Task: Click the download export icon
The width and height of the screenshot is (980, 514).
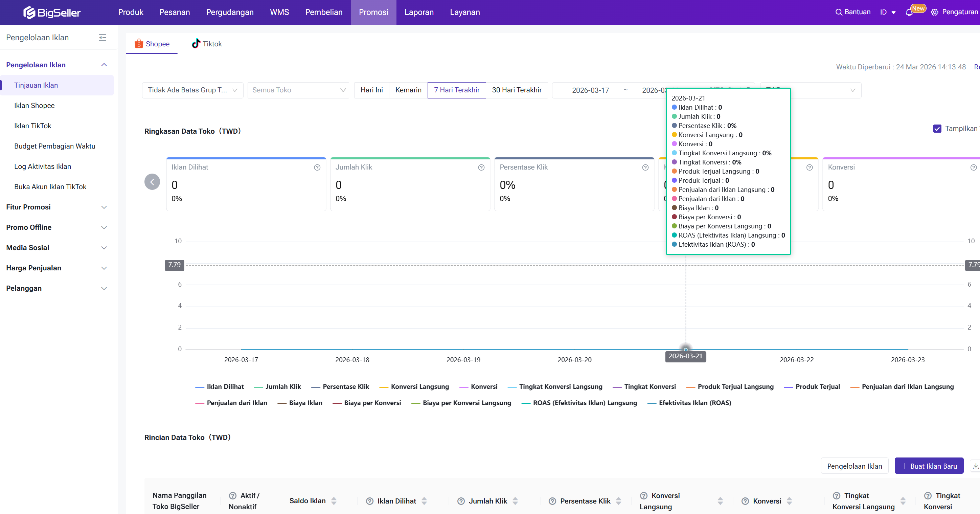Action: point(976,466)
